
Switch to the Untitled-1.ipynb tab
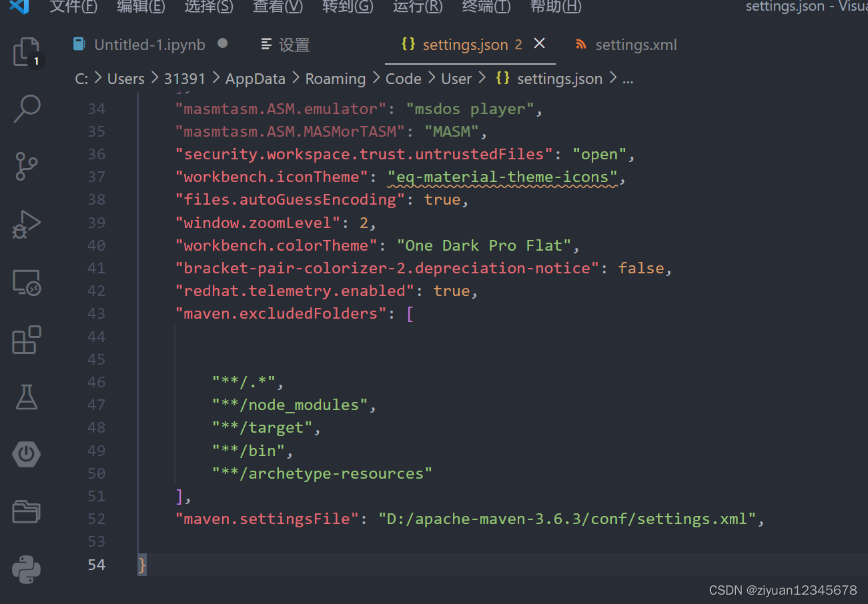tap(149, 45)
